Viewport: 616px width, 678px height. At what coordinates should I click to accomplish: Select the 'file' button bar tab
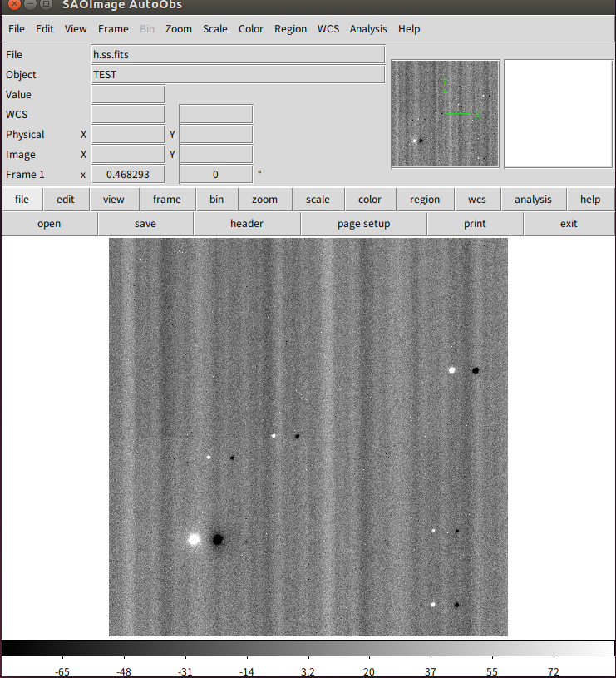tap(22, 200)
